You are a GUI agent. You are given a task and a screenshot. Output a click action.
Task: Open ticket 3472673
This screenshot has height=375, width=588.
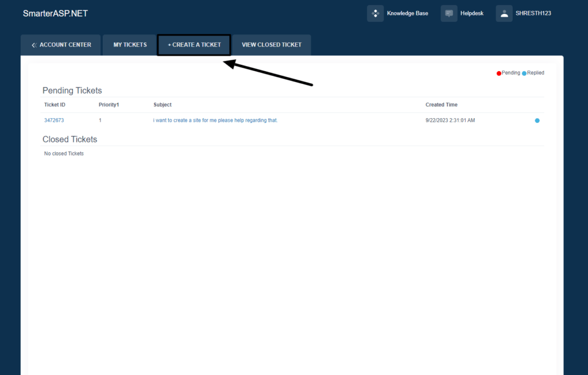54,120
